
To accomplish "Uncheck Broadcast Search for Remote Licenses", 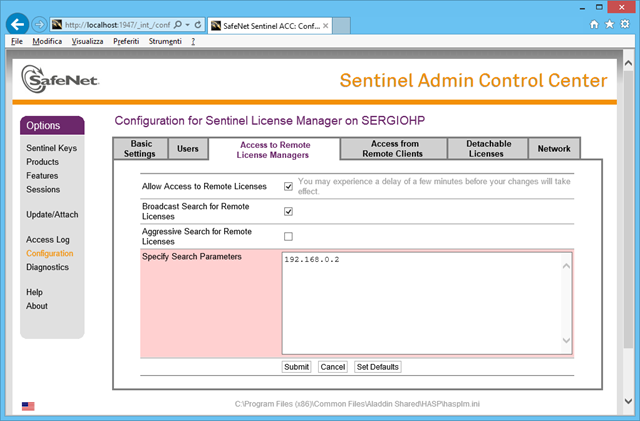I will click(288, 212).
